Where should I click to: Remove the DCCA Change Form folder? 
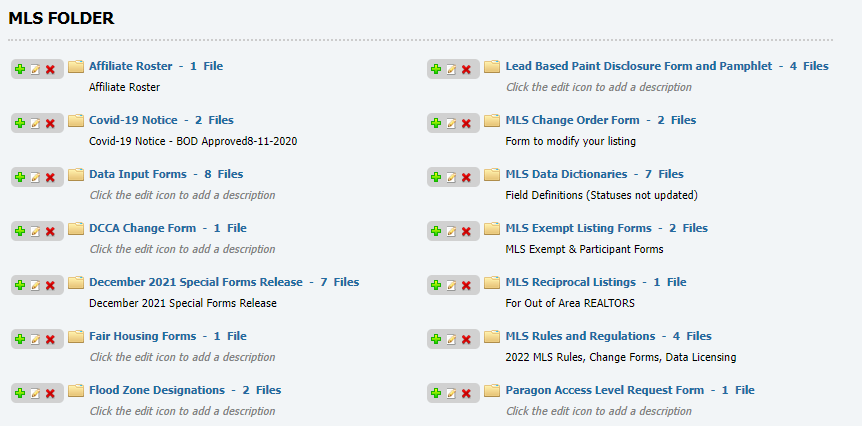(x=50, y=231)
